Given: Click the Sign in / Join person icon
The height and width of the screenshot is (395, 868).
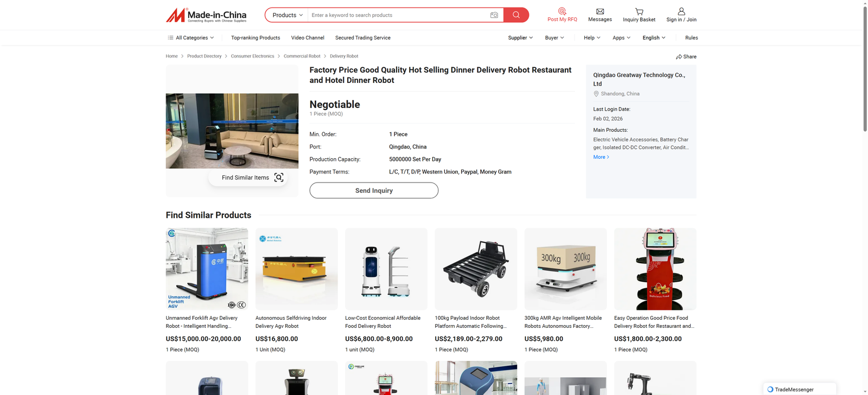Looking at the screenshot, I should pos(681,11).
